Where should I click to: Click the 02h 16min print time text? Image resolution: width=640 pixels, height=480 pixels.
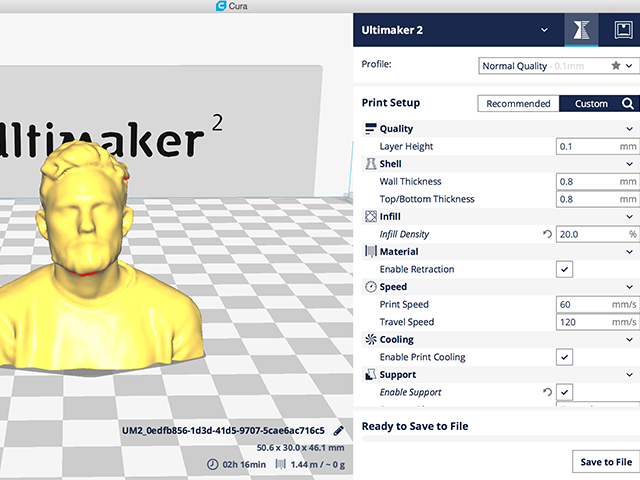click(244, 464)
